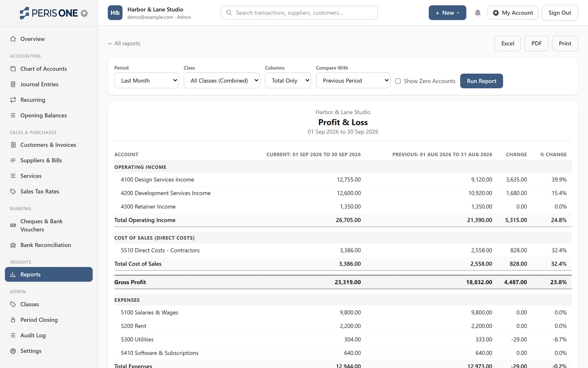
Task: Open Audit Log in sidebar
Action: point(49,335)
